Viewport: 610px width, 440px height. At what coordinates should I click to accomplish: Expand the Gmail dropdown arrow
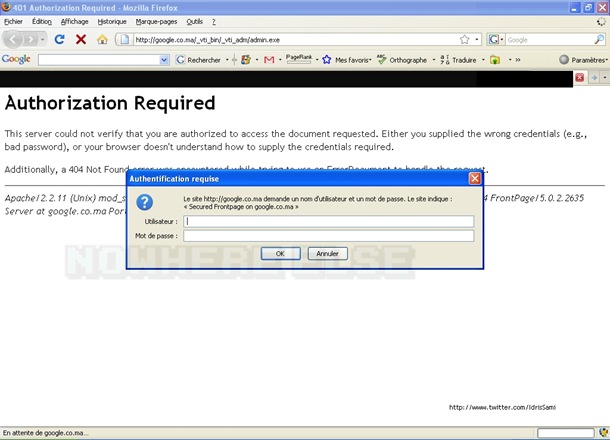280,60
